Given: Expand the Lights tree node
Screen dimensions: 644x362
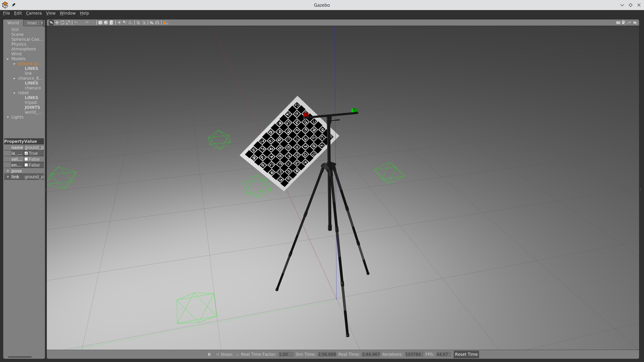Looking at the screenshot, I should click(x=8, y=117).
